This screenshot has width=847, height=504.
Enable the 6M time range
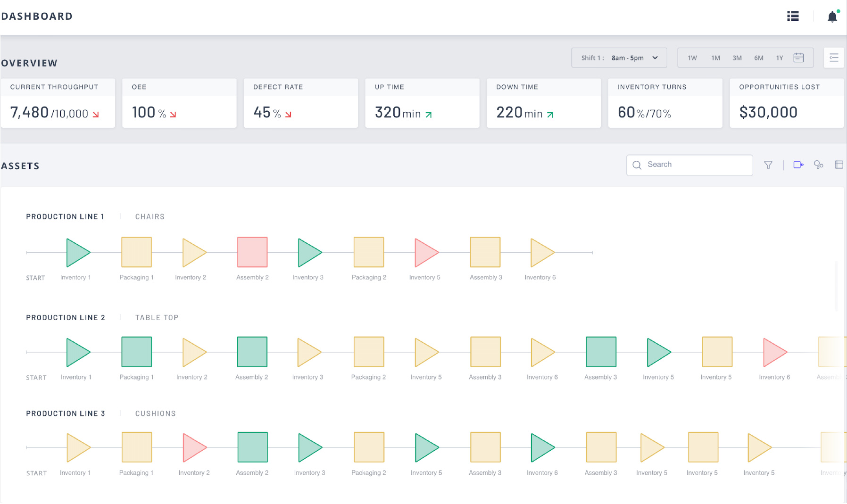tap(759, 58)
